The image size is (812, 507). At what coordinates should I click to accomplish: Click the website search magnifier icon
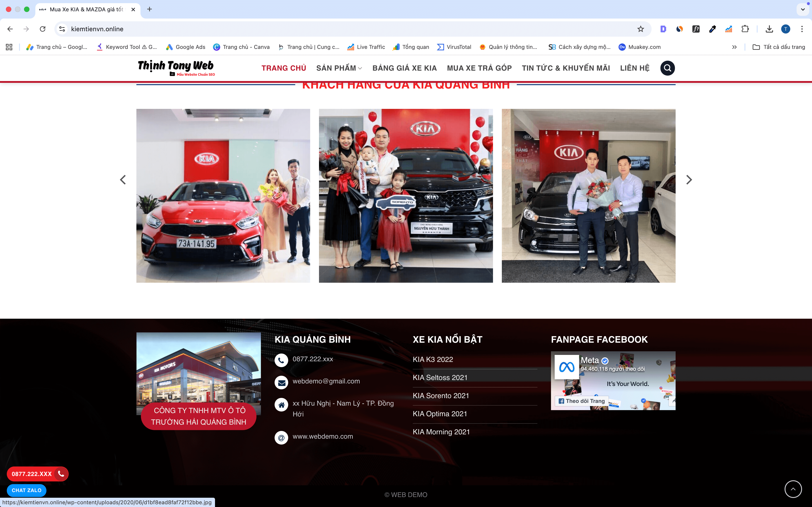(x=667, y=68)
